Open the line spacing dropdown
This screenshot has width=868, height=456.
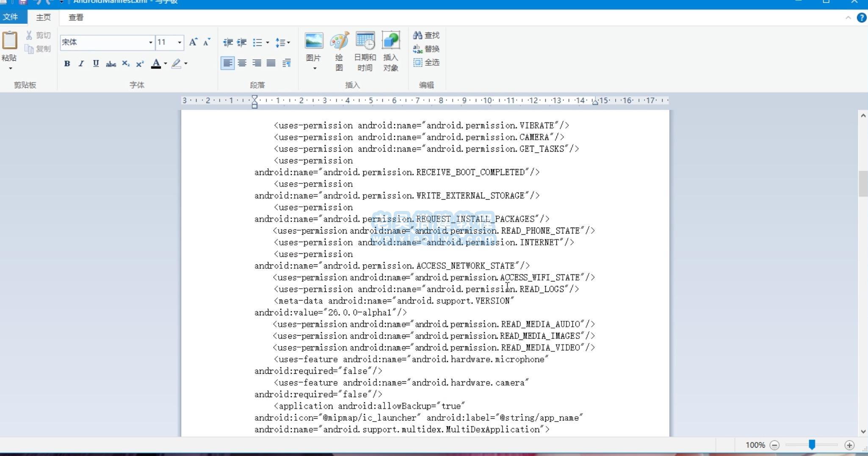(x=282, y=42)
